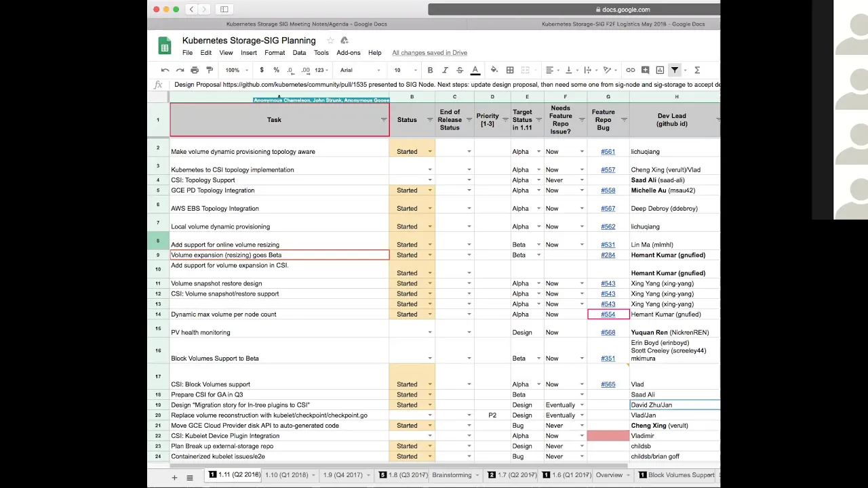Open the font size 10 dropdown

[405, 70]
